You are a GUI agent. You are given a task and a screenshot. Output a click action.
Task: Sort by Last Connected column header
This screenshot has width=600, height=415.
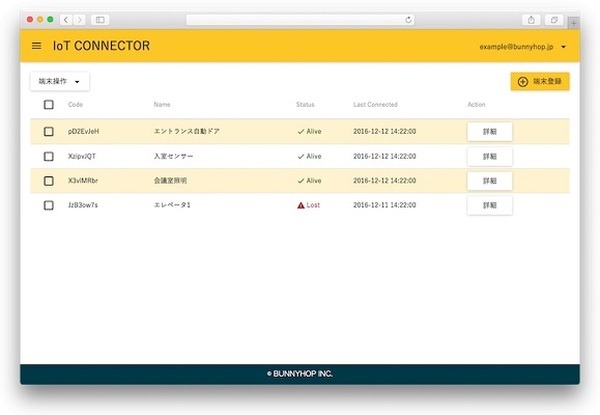click(375, 105)
